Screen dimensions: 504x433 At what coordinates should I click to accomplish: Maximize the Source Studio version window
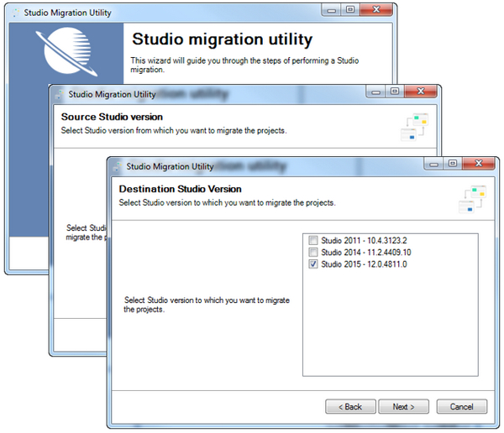tap(392, 91)
